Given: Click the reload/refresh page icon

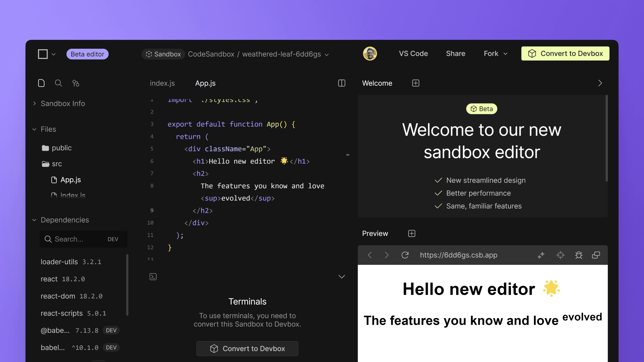Looking at the screenshot, I should [405, 255].
